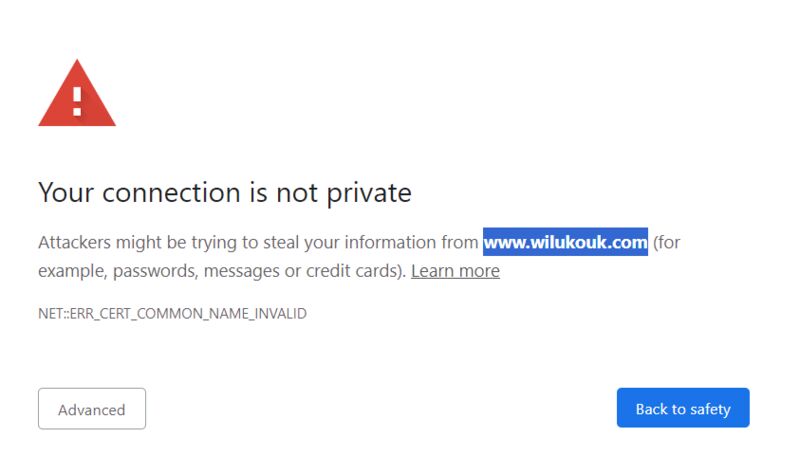The image size is (800, 474).
Task: Click the red warning triangle icon
Action: coord(77,93)
